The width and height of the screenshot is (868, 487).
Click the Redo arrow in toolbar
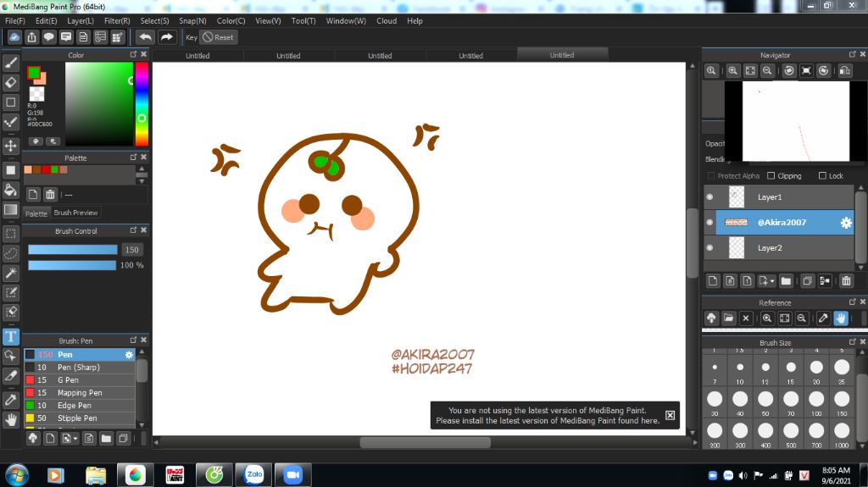click(x=167, y=37)
